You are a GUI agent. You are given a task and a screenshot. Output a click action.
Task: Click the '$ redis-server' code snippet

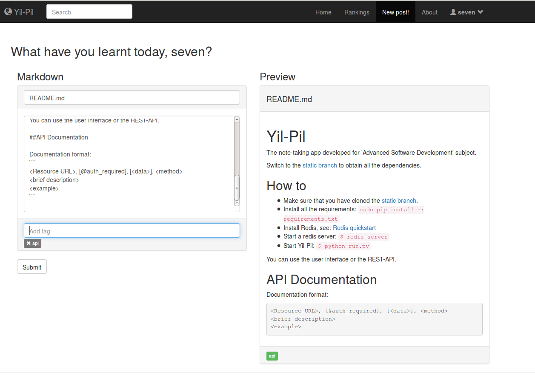(363, 237)
